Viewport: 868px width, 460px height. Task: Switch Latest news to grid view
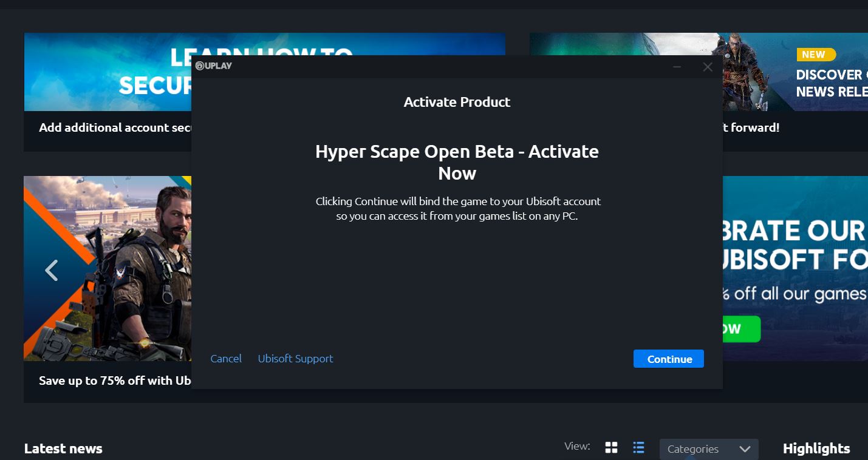pos(611,447)
